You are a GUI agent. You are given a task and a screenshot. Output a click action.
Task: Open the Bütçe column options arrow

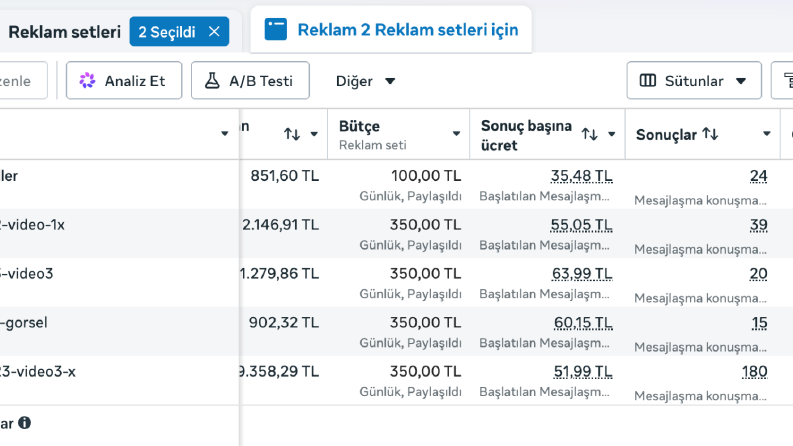click(x=456, y=134)
